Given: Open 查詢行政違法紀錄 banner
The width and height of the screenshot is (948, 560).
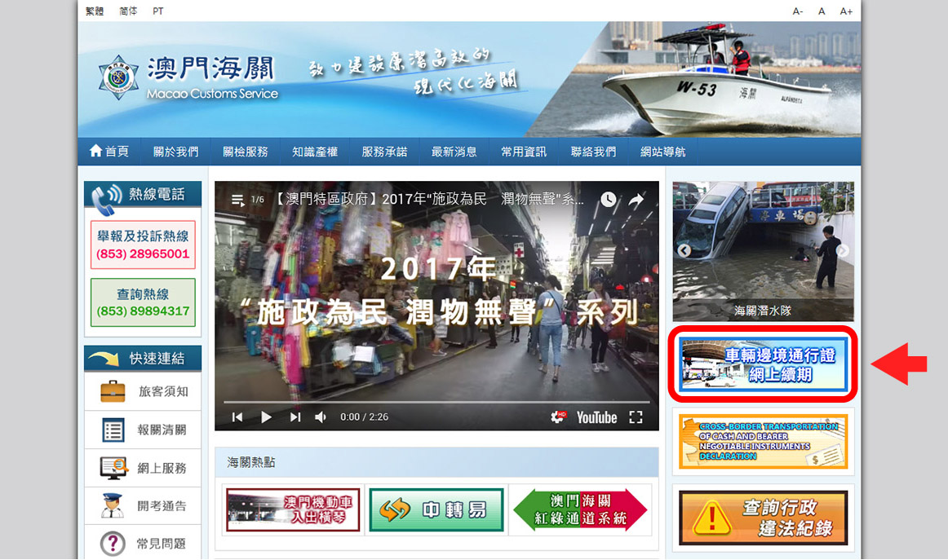Looking at the screenshot, I should pos(763,518).
